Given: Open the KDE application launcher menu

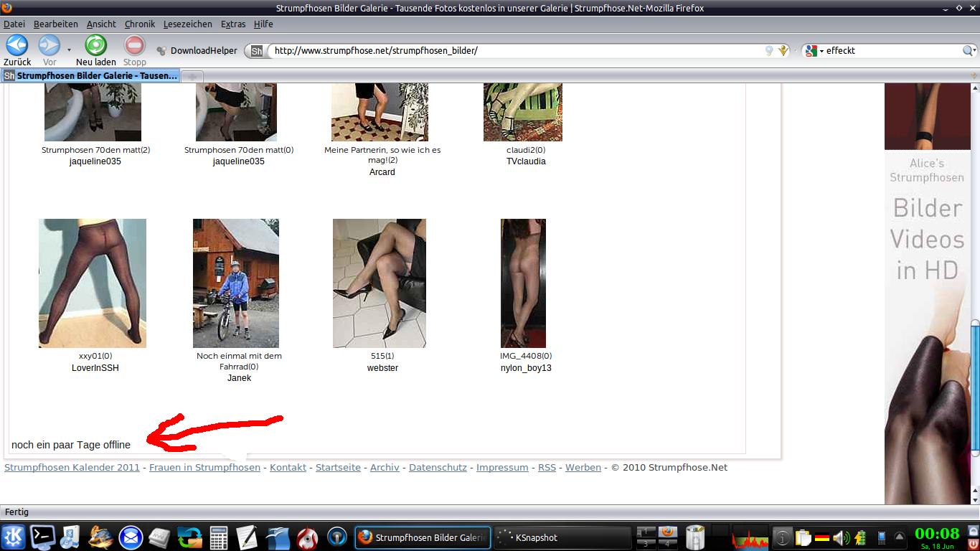Looking at the screenshot, I should (14, 537).
